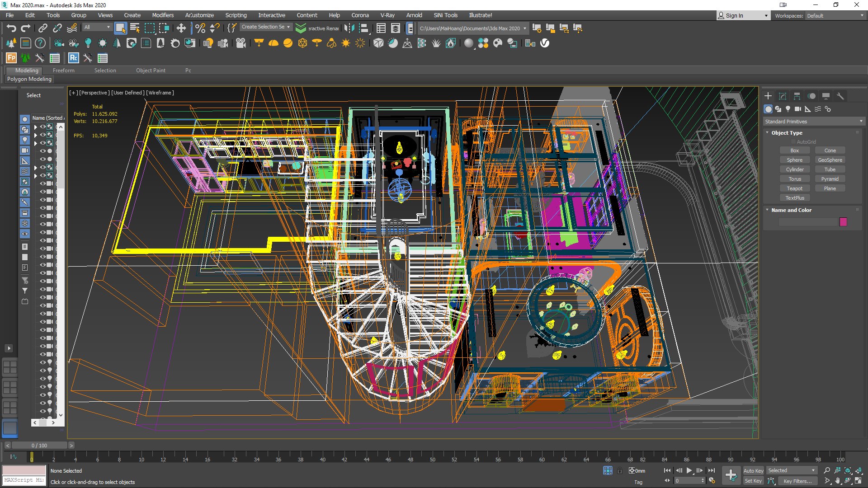Open the Standard Primitives dropdown

tap(814, 122)
